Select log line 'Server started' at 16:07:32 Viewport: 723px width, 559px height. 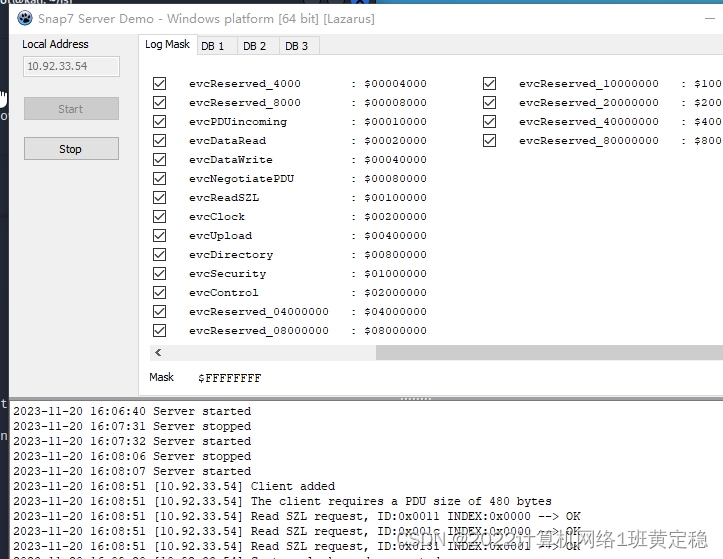(x=132, y=441)
